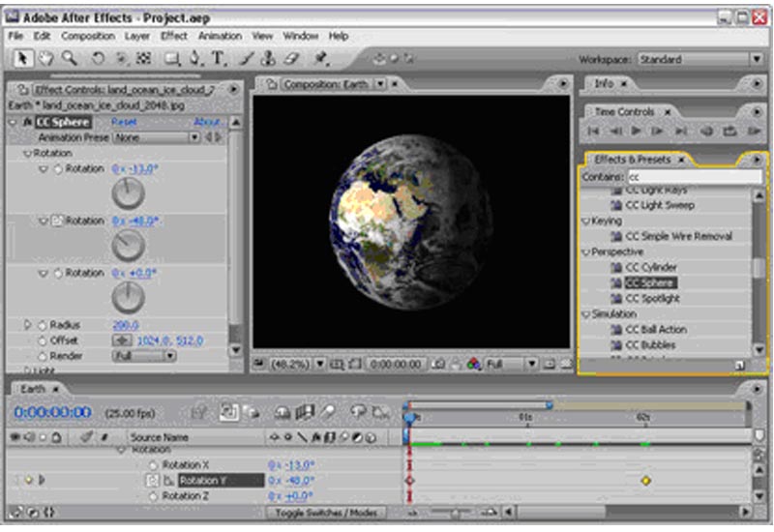Open the Animation menu
The height and width of the screenshot is (532, 774).
coord(220,36)
